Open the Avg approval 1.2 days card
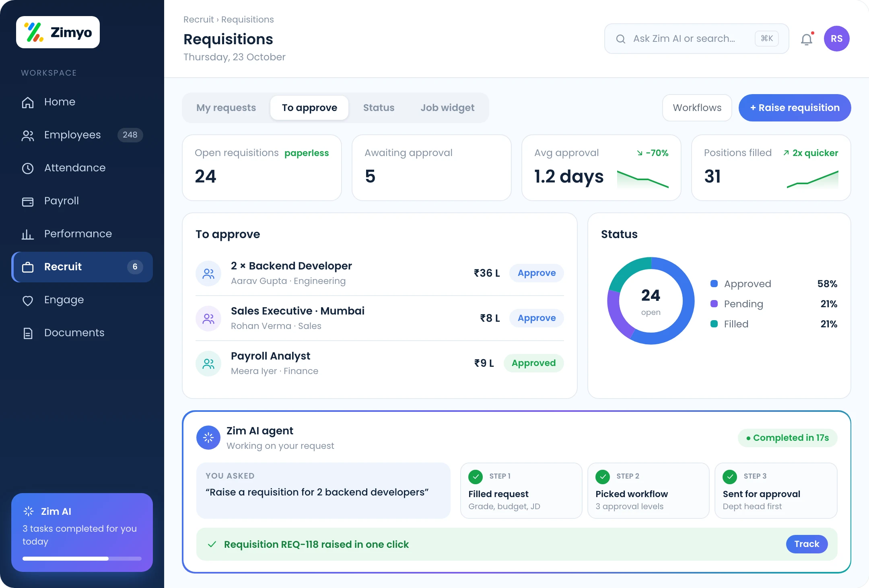 (x=601, y=168)
